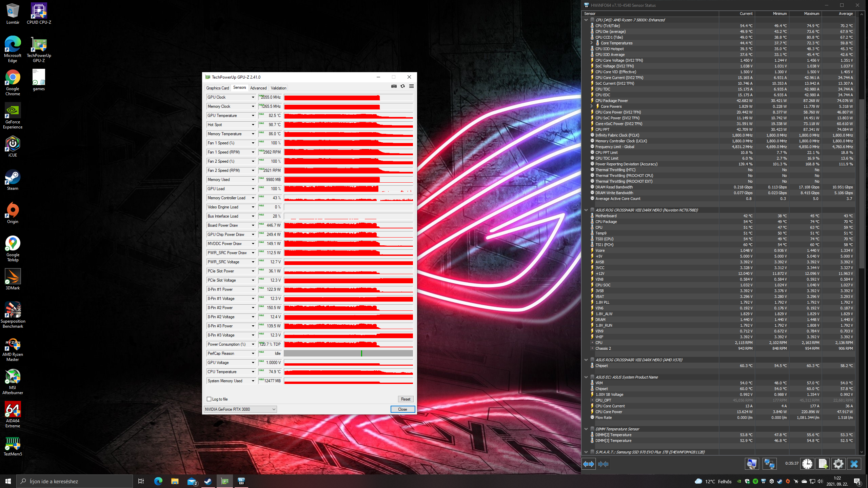This screenshot has width=868, height=488.
Task: Open Origin desktop shortcut
Action: click(13, 213)
